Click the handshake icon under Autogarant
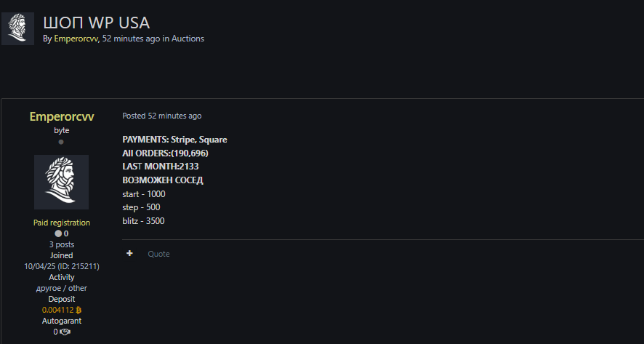The width and height of the screenshot is (644, 344). pyautogui.click(x=65, y=332)
